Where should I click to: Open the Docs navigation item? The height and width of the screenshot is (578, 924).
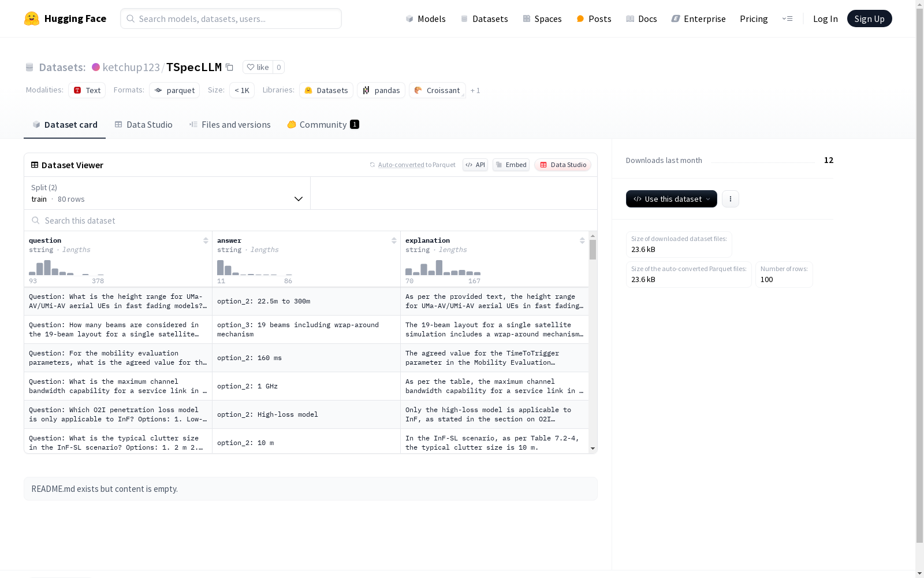[x=642, y=18]
